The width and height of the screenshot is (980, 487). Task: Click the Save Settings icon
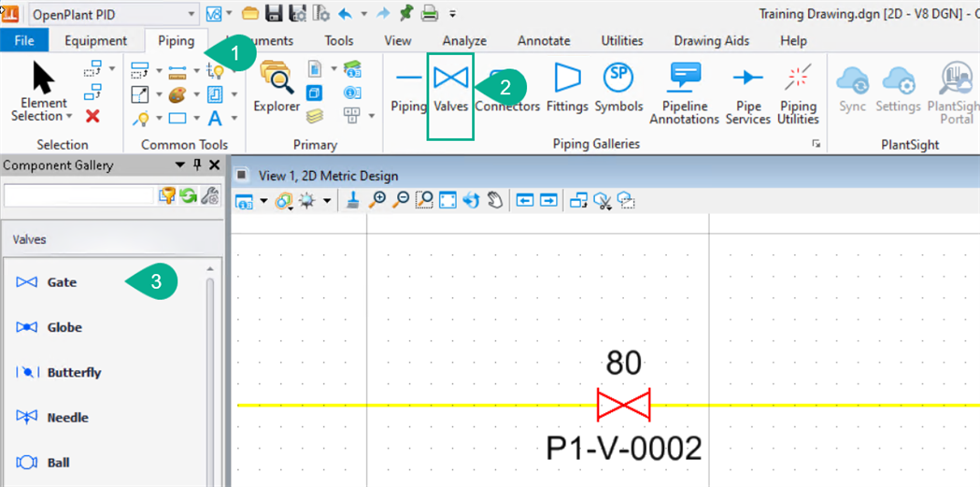297,13
